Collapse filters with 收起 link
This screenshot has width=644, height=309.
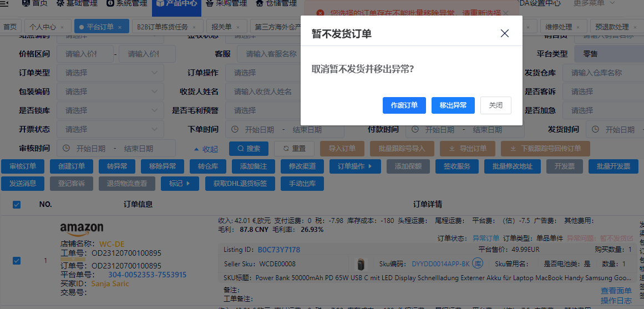206,149
